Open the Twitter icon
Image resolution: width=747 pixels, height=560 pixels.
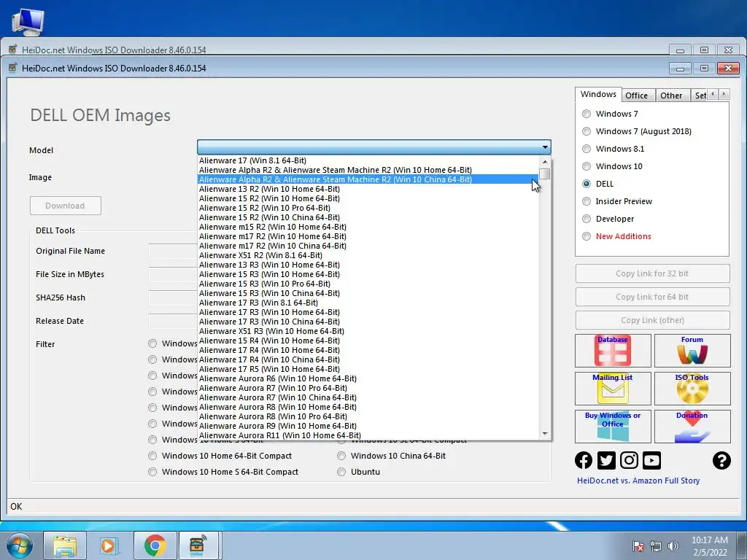pos(606,461)
